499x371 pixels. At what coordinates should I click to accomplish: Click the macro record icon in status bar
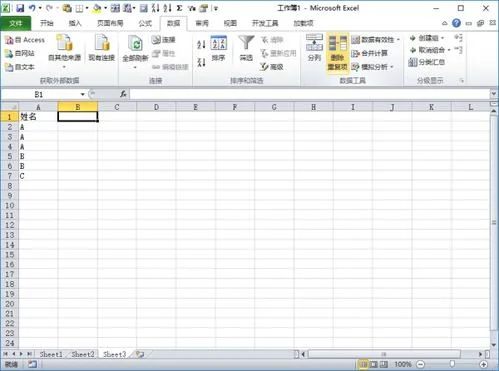[32, 364]
